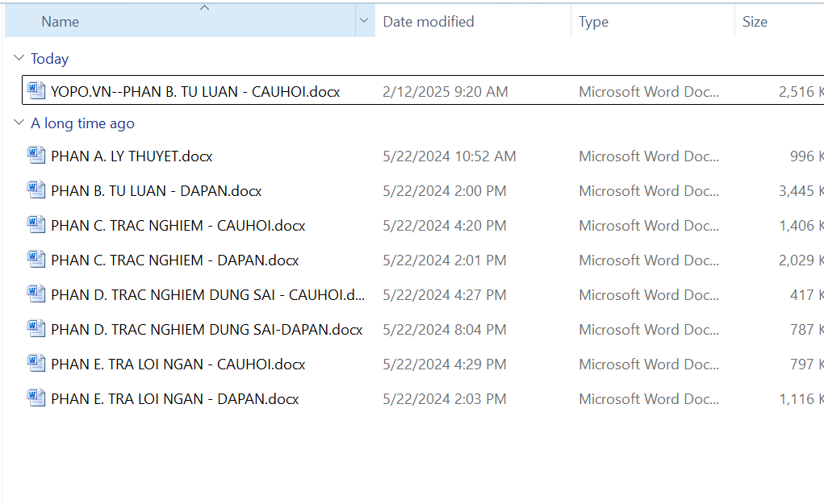This screenshot has height=504, width=824.
Task: Click Word icon of PHAN E. TRA LOI NGAN - DAPAN
Action: (x=36, y=398)
